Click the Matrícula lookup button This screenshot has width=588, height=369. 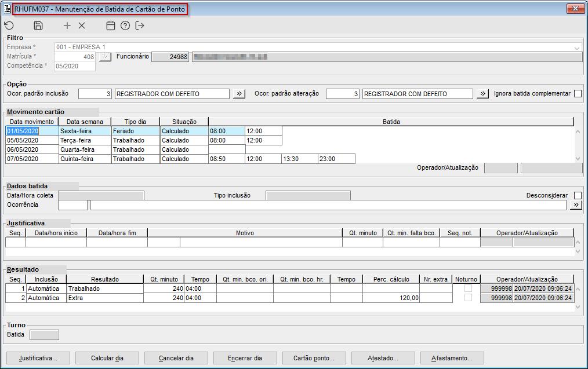[104, 57]
